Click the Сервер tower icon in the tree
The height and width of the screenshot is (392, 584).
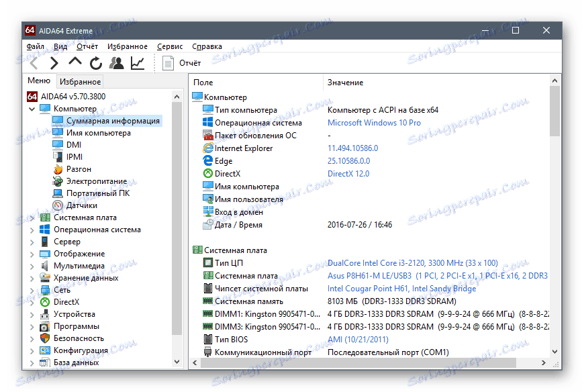[45, 242]
